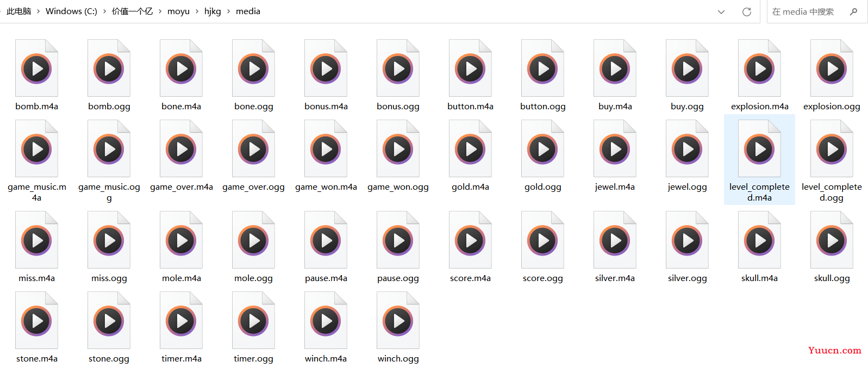Select highlighted level_completed.m4a file icon
The width and height of the screenshot is (868, 380).
pos(759,148)
